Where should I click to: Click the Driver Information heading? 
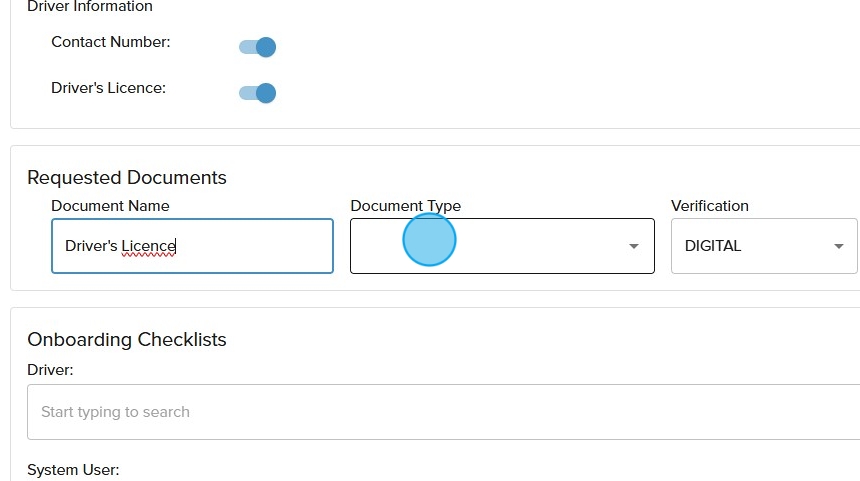[x=90, y=7]
